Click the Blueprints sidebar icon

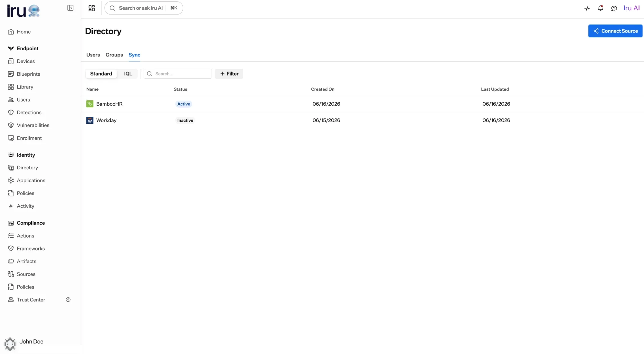point(11,74)
